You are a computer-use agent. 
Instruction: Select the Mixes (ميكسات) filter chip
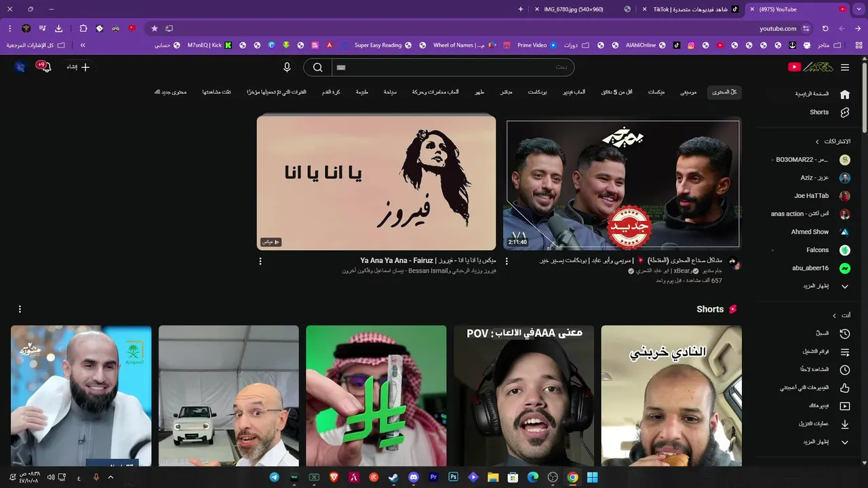pyautogui.click(x=656, y=92)
